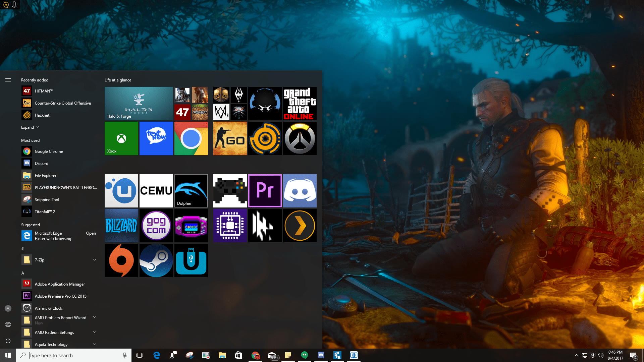Screen dimensions: 644x362
Task: Click the Power button in Start
Action: pyautogui.click(x=8, y=341)
